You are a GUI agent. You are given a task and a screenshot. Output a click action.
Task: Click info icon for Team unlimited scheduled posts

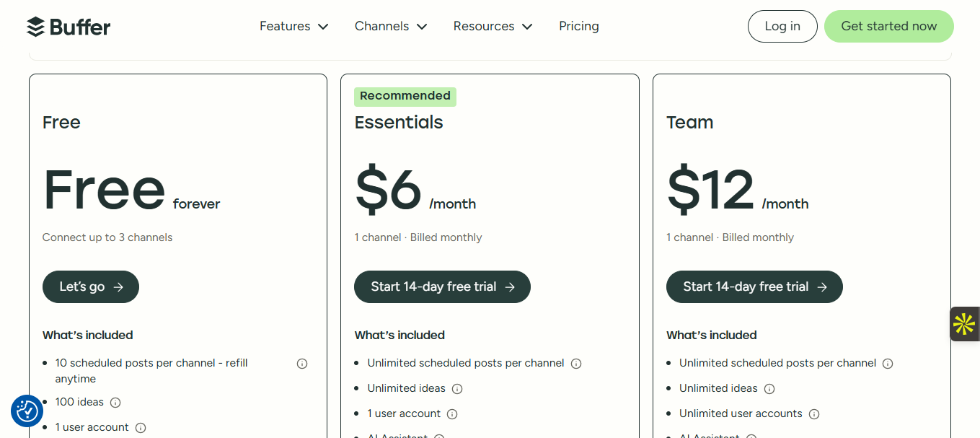pos(888,364)
